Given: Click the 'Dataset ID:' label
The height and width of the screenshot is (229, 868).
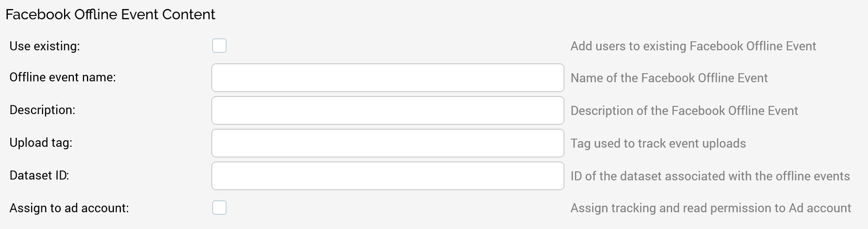Looking at the screenshot, I should click(39, 175).
